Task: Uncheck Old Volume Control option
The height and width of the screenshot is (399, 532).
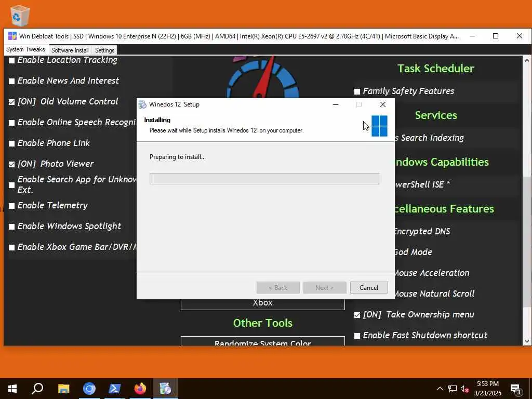Action: click(11, 102)
